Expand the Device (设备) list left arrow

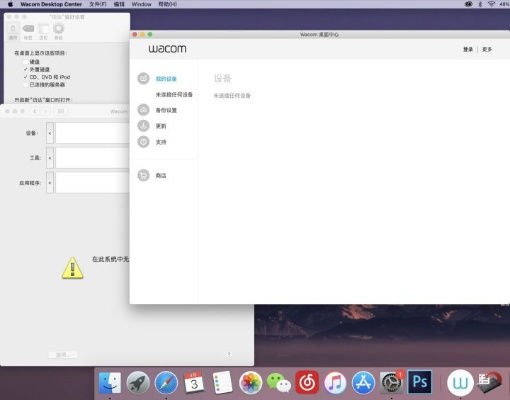(50, 133)
